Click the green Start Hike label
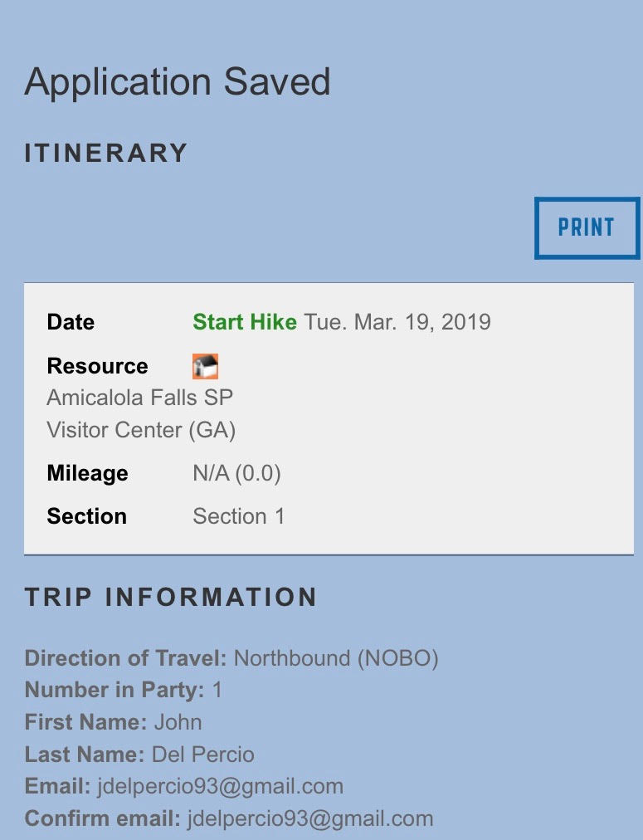The width and height of the screenshot is (643, 840). (x=245, y=322)
